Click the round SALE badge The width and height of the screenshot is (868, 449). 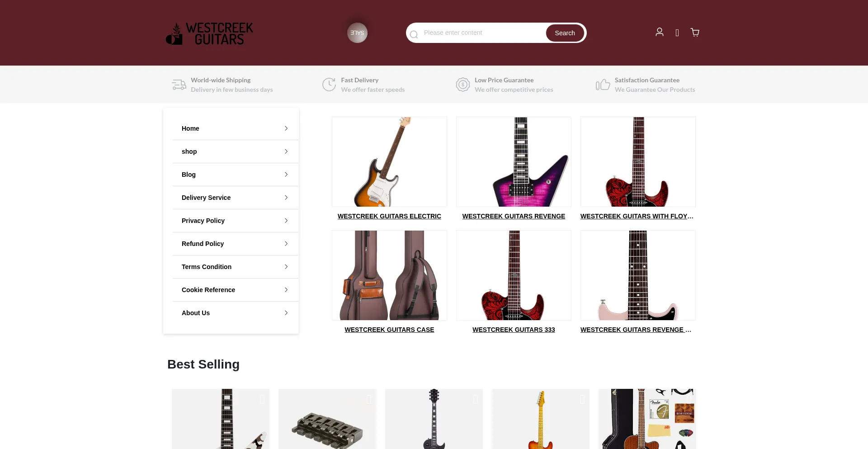pos(357,33)
